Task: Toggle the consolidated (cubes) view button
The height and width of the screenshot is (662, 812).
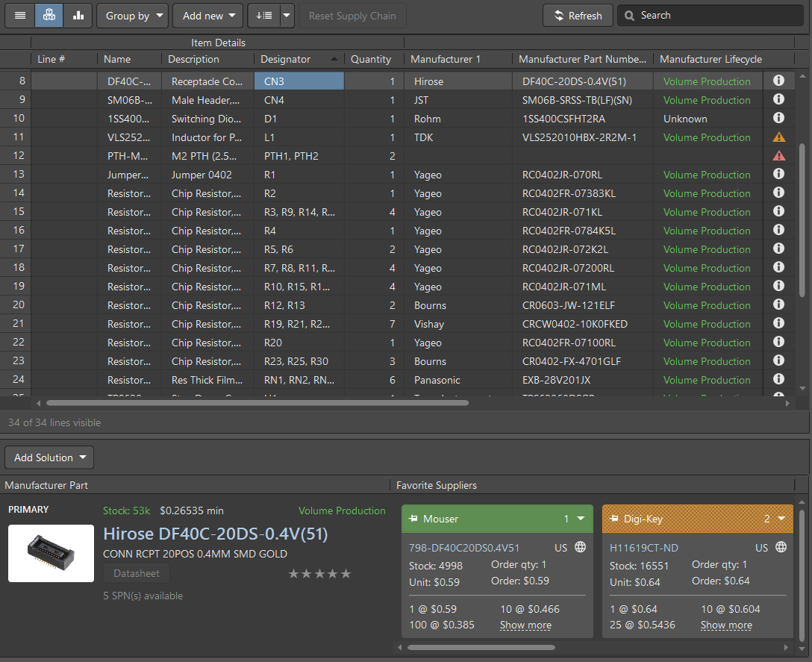Action: 49,16
